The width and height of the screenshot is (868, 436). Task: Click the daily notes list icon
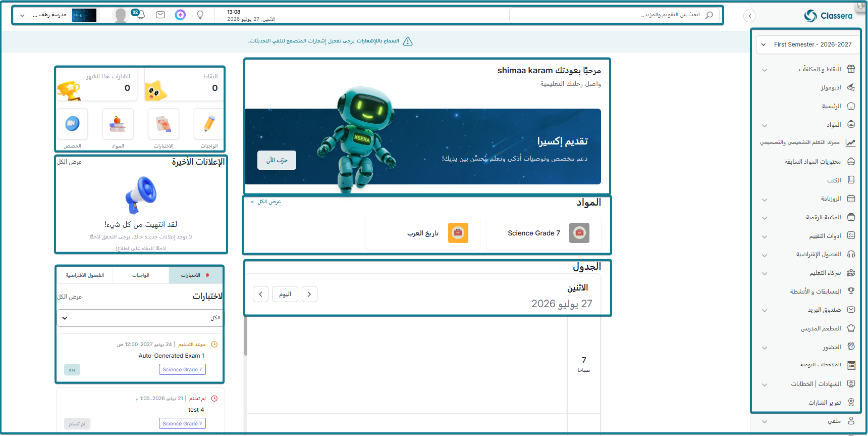851,365
